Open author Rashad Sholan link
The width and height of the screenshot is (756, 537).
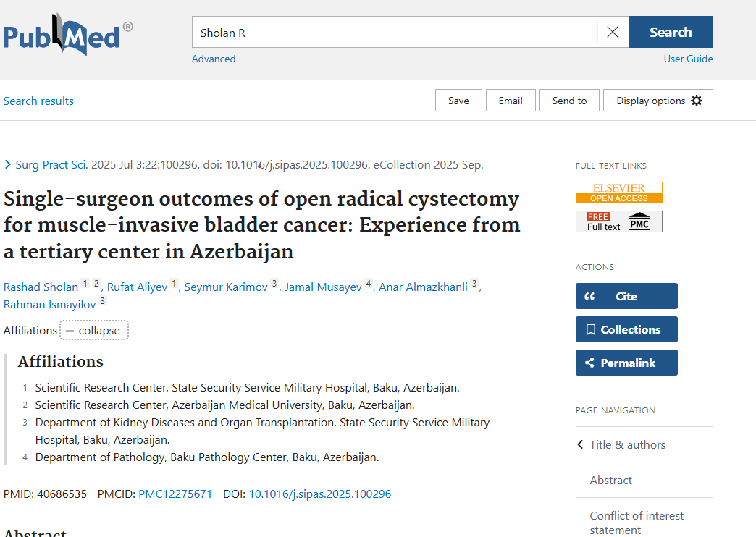click(41, 287)
